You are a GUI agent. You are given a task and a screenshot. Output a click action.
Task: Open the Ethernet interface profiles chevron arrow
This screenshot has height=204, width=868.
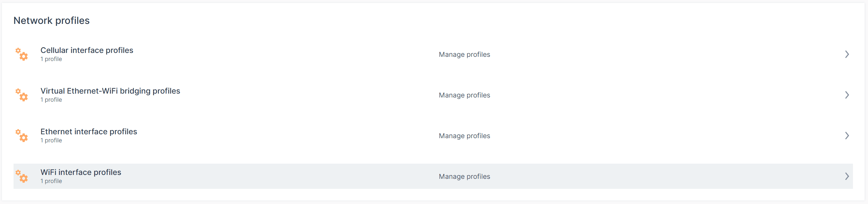tap(847, 136)
